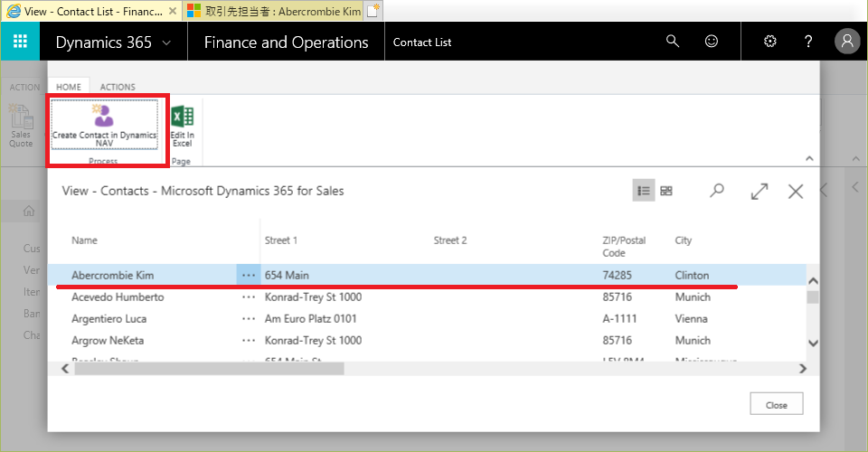Expand dialog to full screen
This screenshot has height=452, width=868.
pyautogui.click(x=759, y=192)
